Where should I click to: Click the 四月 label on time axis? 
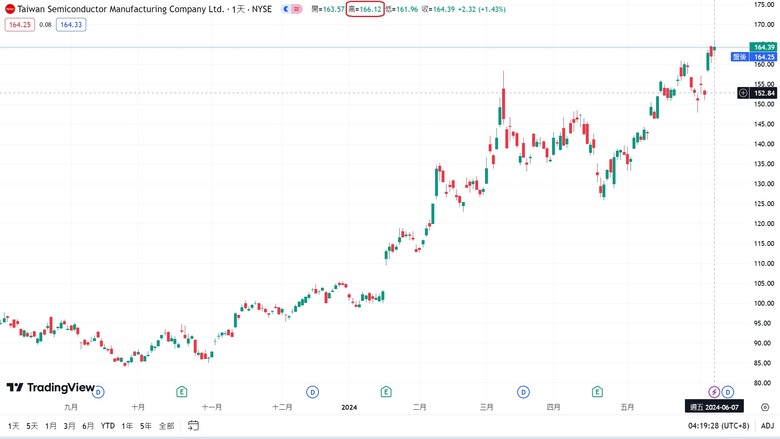pyautogui.click(x=554, y=407)
